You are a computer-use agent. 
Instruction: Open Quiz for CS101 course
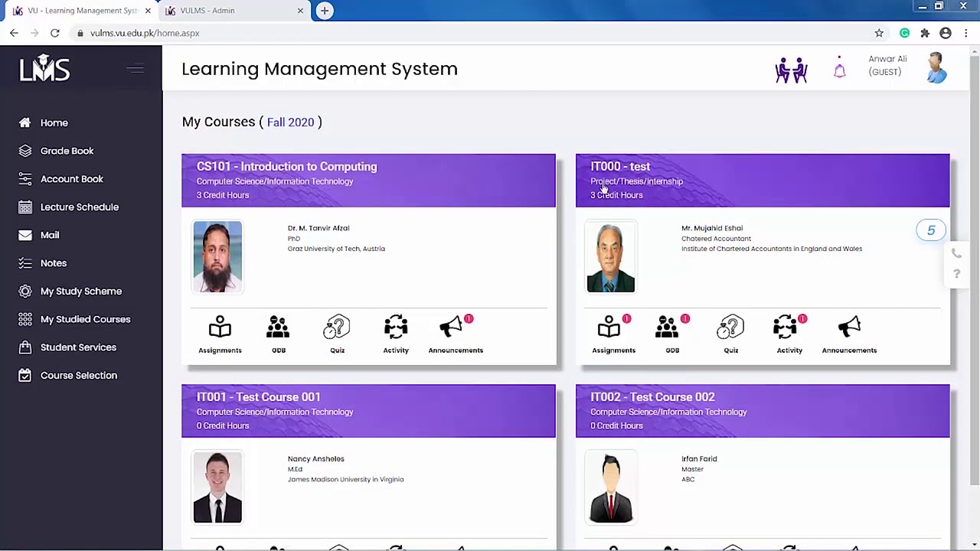[337, 334]
